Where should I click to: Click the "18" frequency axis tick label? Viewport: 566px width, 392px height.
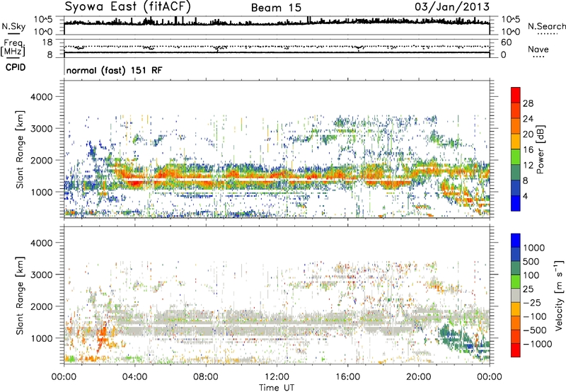(47, 42)
